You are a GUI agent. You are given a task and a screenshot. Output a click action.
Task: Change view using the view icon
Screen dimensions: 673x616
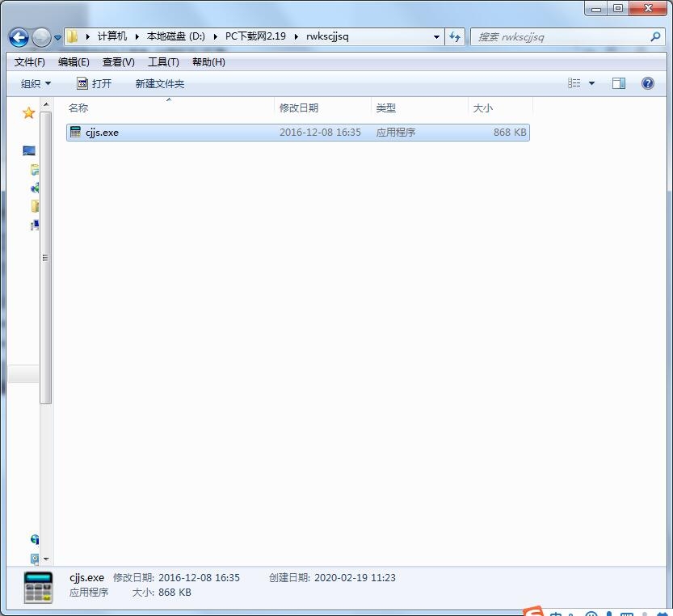574,83
